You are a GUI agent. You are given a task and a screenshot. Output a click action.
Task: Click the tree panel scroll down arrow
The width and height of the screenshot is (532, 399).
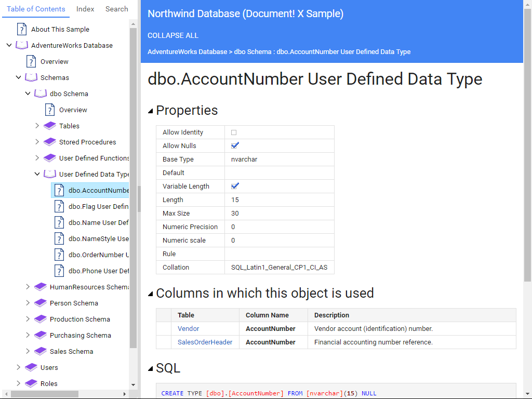pos(133,385)
